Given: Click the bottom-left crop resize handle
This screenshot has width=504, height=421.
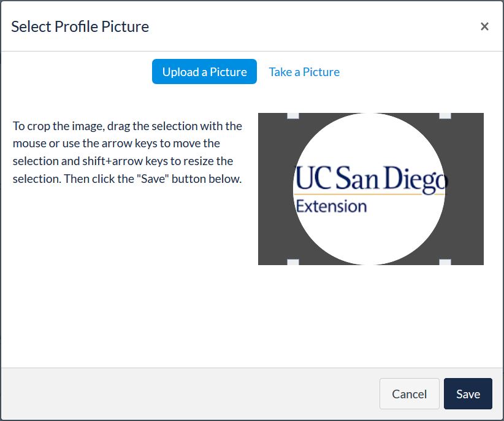Looking at the screenshot, I should tap(292, 261).
